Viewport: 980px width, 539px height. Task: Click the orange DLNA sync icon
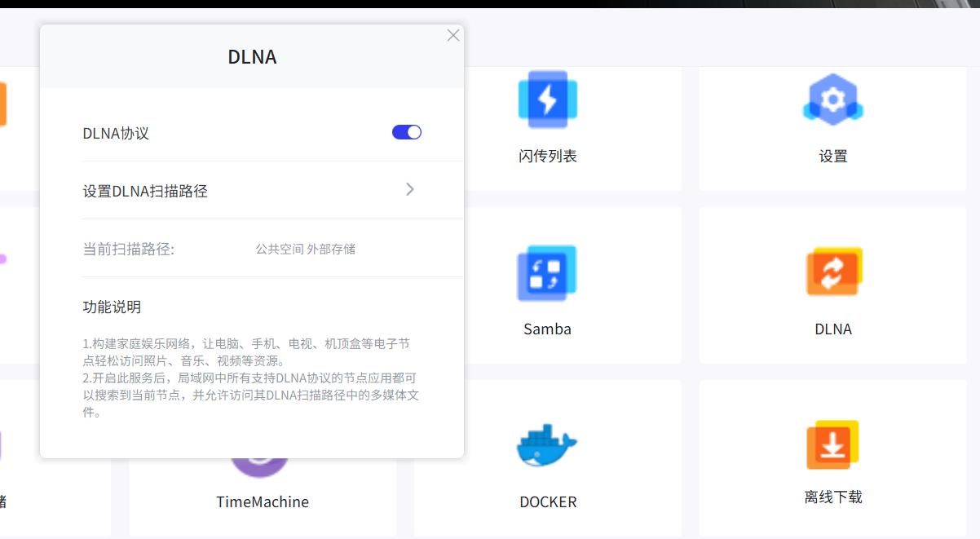point(832,272)
